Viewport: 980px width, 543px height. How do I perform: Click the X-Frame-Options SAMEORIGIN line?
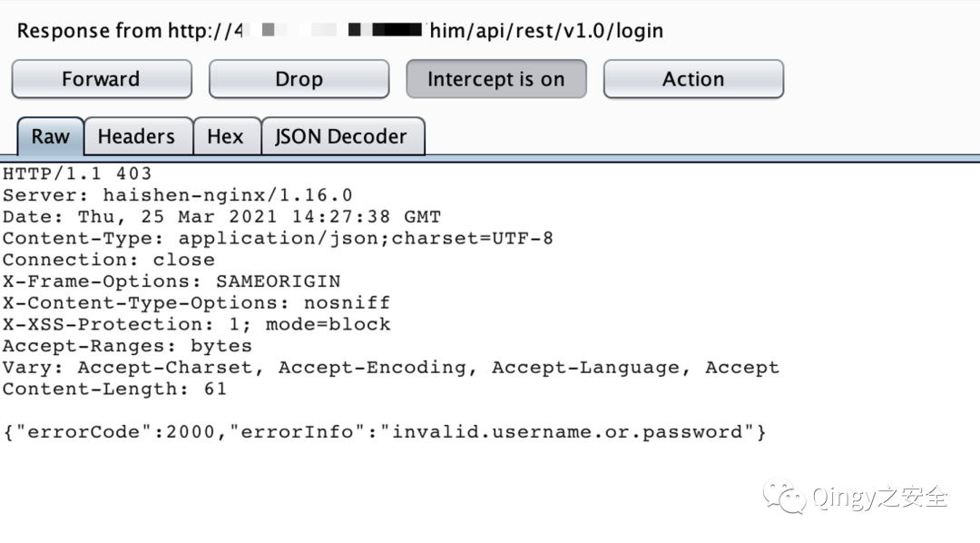tap(171, 281)
